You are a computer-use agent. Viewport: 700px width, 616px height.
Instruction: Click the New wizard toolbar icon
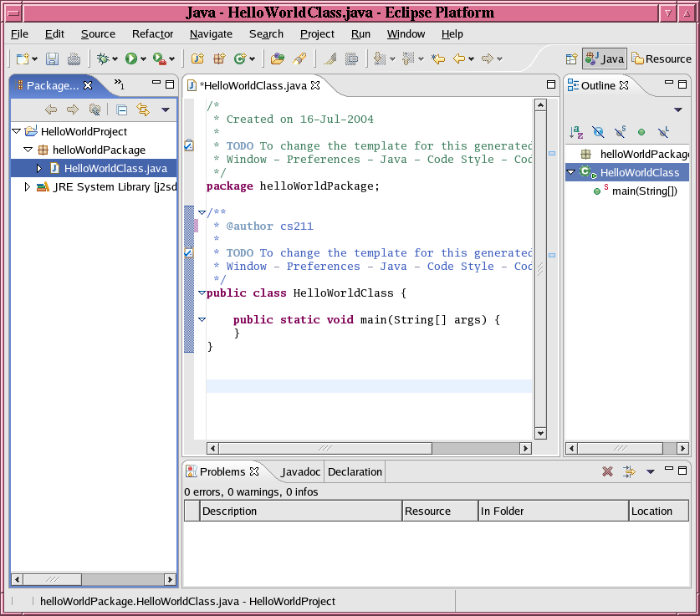pyautogui.click(x=23, y=59)
